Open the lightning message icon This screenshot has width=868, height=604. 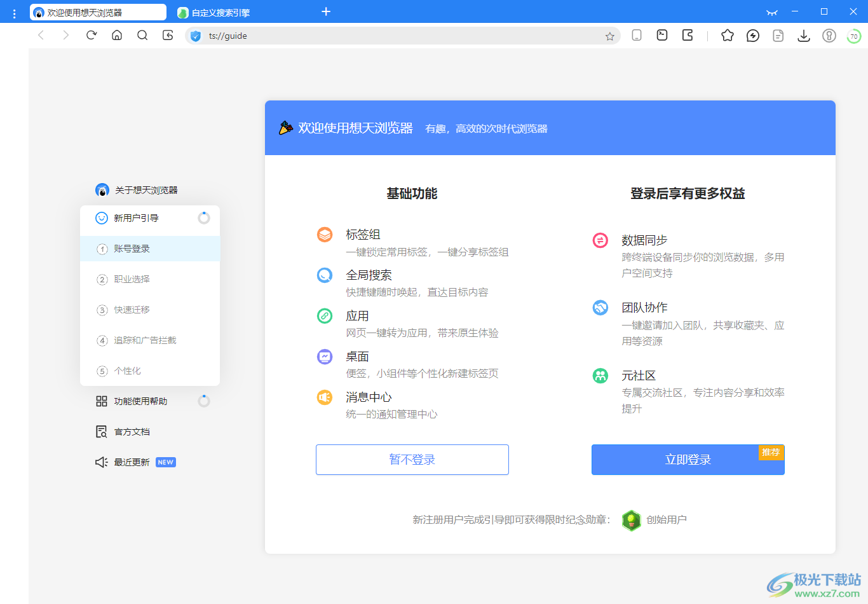point(753,36)
